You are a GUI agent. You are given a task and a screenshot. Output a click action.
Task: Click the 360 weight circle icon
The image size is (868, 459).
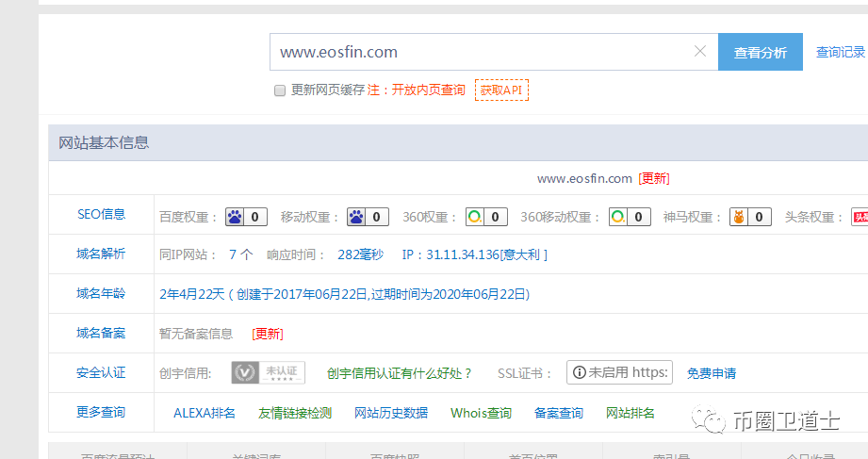click(x=475, y=217)
